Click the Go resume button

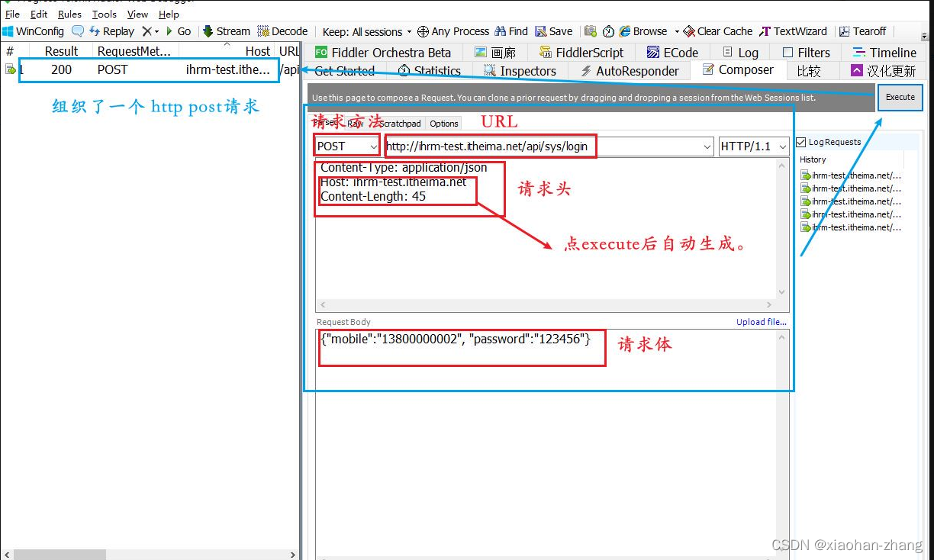click(179, 31)
